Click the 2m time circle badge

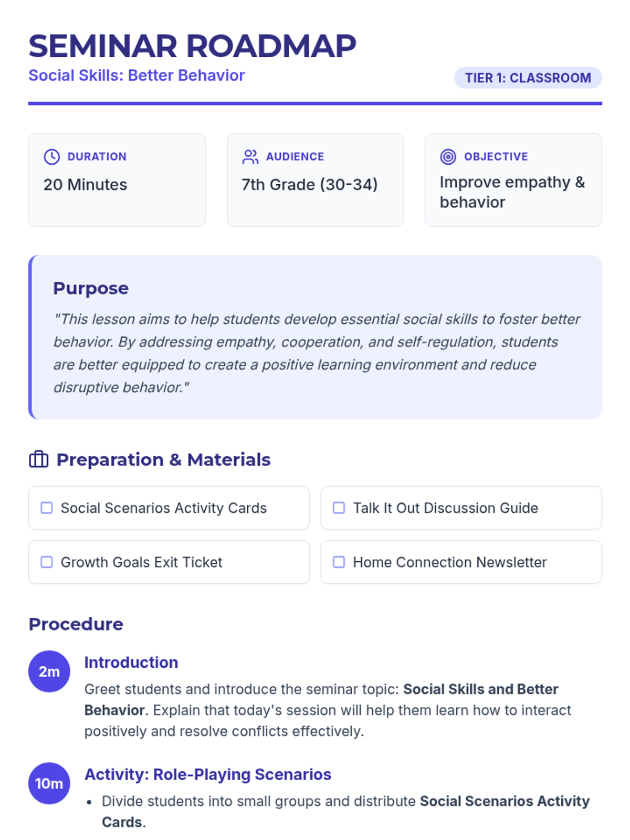(49, 671)
